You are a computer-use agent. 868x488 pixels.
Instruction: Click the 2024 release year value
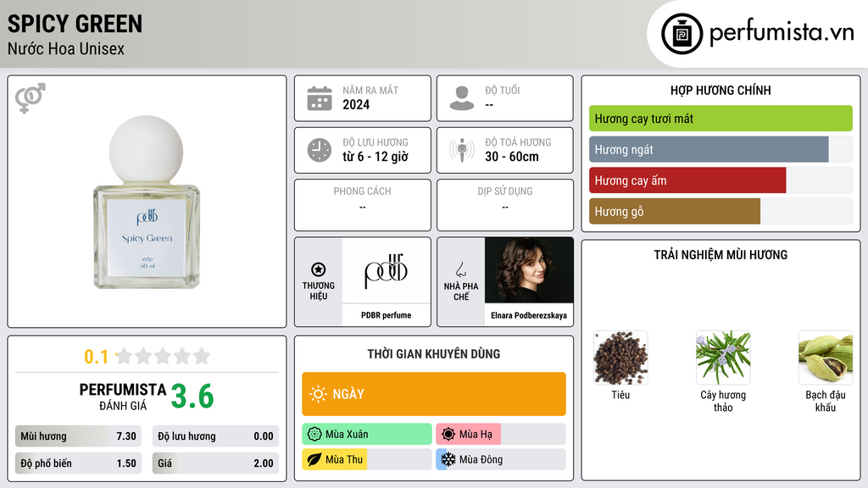tap(356, 104)
